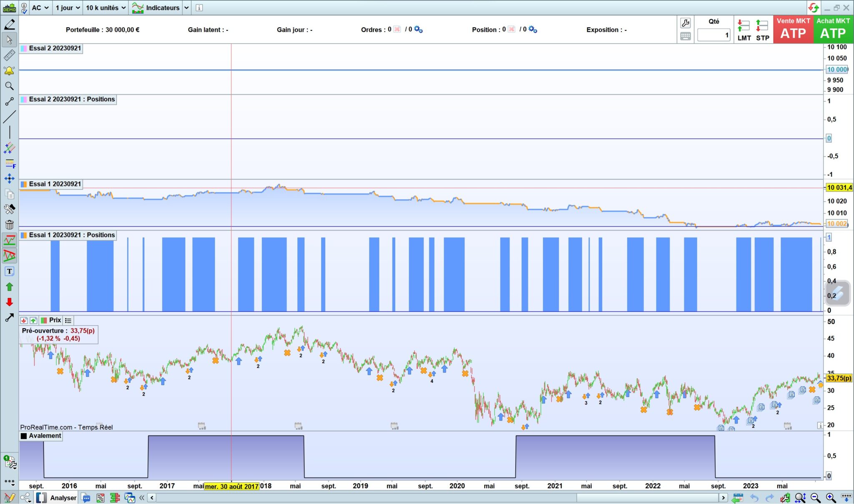This screenshot has width=854, height=504.
Task: Open the 10 k unités dropdown
Action: pos(105,8)
